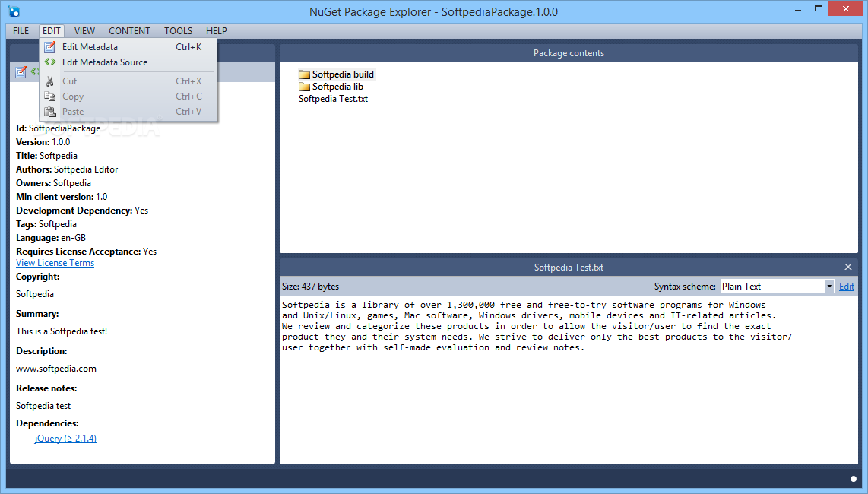Click the Edit link beside Syntax scheme
This screenshot has height=494, width=868.
coord(847,287)
